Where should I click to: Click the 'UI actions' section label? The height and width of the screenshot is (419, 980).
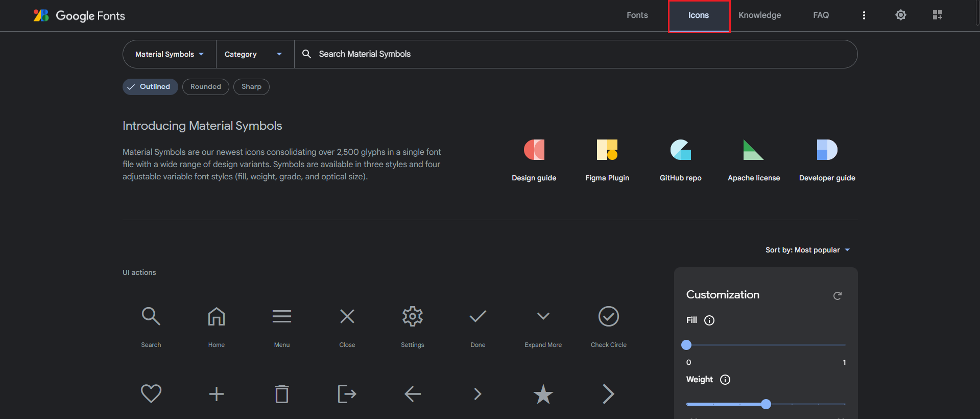[139, 272]
